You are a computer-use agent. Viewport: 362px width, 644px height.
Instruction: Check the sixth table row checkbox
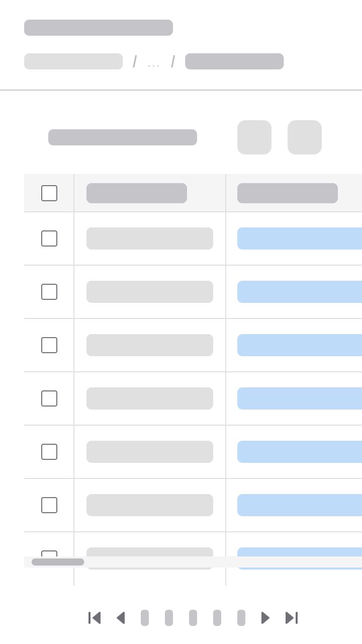(49, 505)
